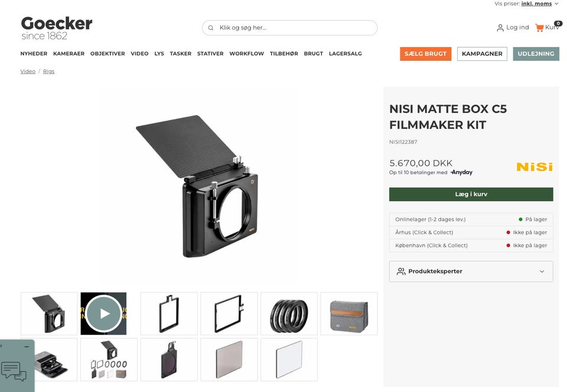Select the grey filter pouch thumbnail
567x392 pixels.
[x=349, y=313]
